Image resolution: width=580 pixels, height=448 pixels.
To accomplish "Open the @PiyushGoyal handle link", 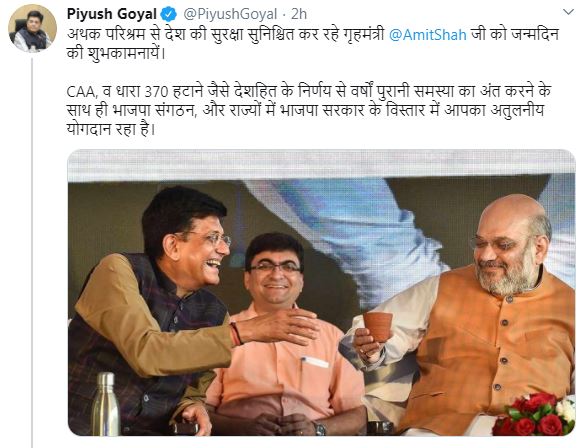I will tap(230, 14).
